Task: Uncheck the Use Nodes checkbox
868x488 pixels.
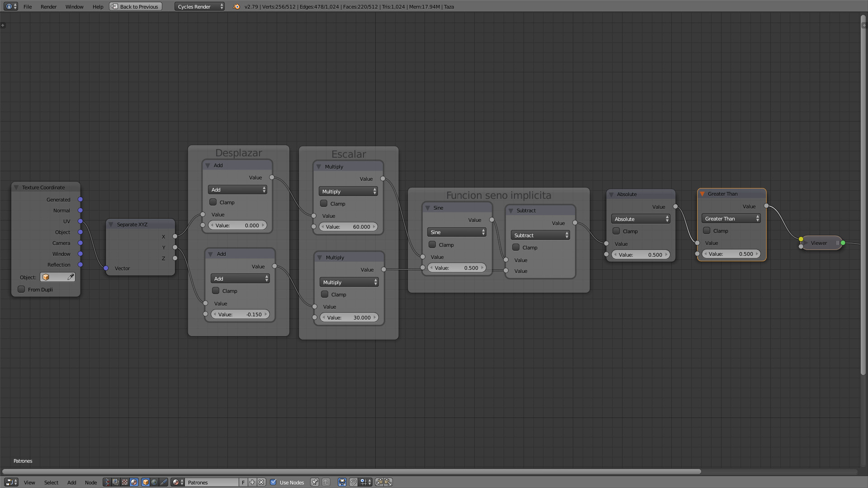Action: [x=273, y=482]
